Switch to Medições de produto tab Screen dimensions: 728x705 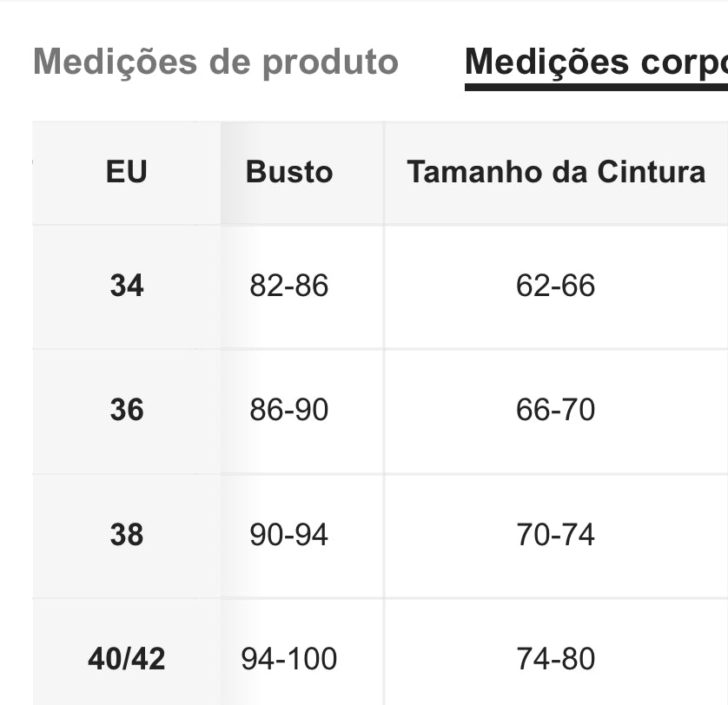[216, 62]
